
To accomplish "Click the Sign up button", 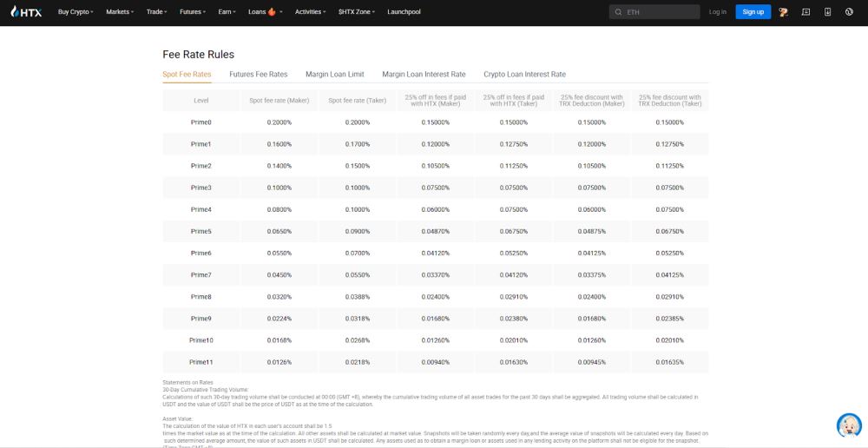I will pos(753,11).
